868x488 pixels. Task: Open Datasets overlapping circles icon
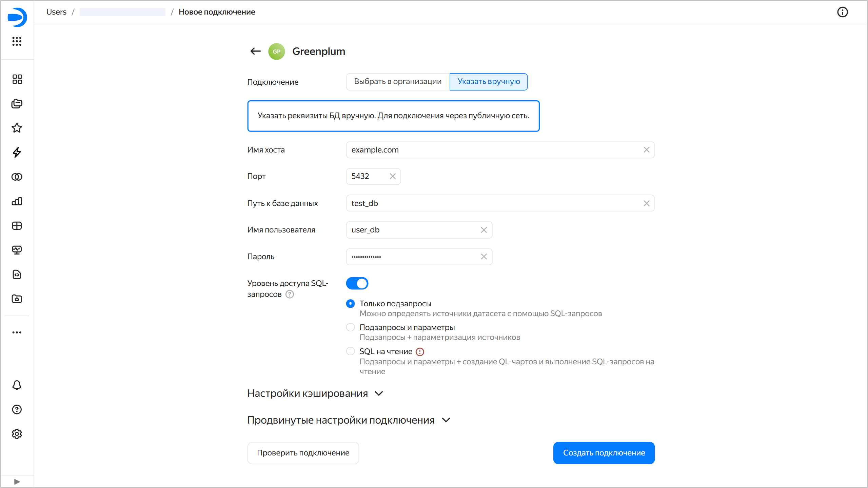point(17,177)
